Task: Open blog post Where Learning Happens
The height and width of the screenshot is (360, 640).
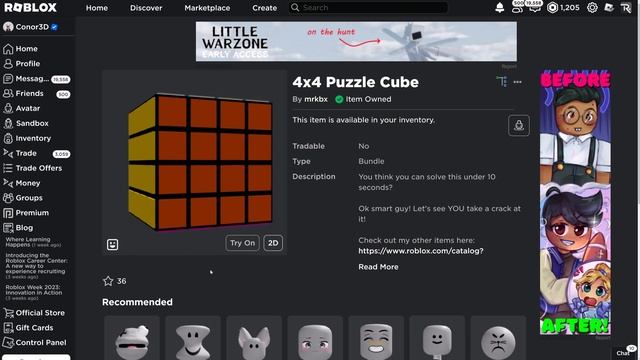Action: 33,242
